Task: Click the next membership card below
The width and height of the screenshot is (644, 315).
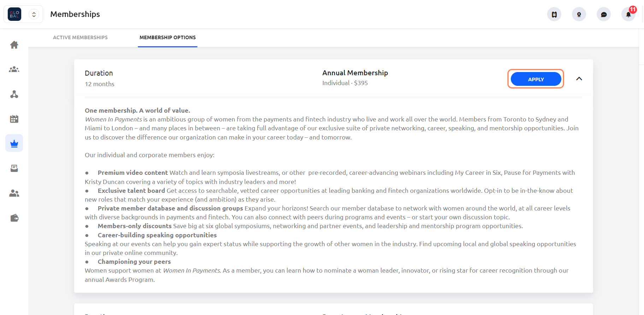Action: [x=333, y=309]
